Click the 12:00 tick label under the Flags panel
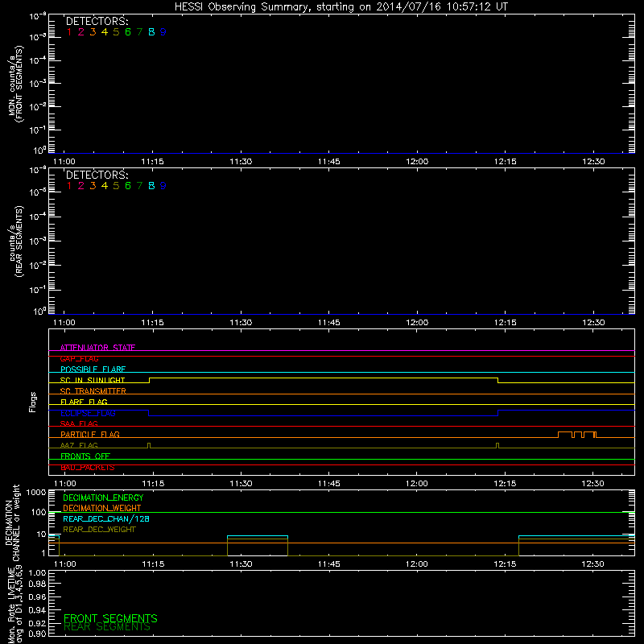 tap(417, 484)
